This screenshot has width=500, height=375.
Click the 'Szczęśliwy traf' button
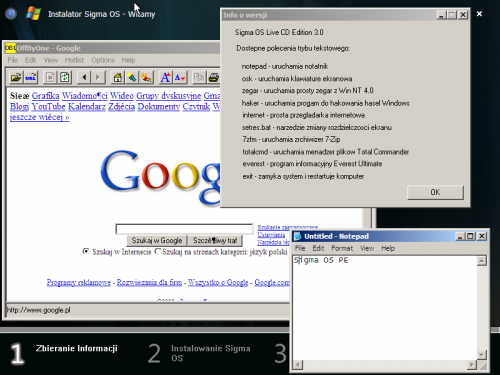pyautogui.click(x=215, y=240)
